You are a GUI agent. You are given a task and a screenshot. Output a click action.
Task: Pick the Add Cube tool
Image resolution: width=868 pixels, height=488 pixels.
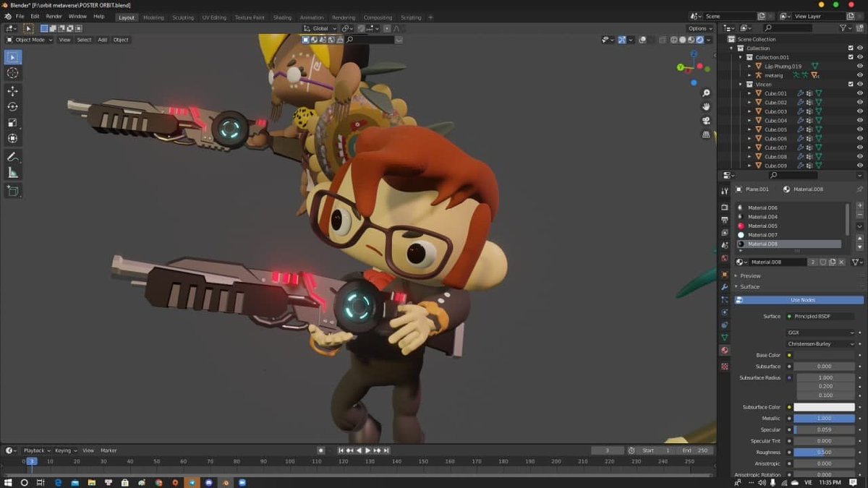click(13, 191)
